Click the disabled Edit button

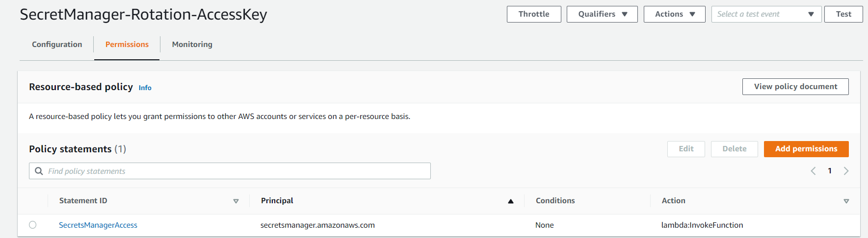pos(686,149)
